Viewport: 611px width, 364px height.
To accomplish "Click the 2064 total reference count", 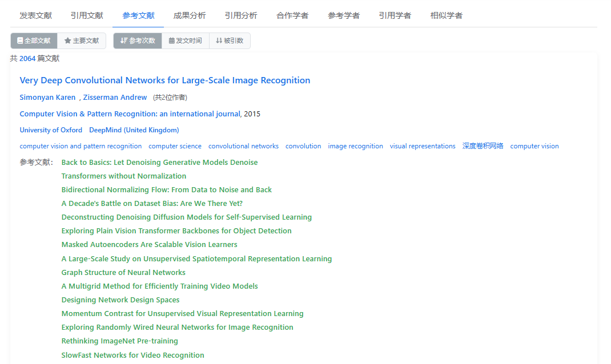I will [x=27, y=59].
